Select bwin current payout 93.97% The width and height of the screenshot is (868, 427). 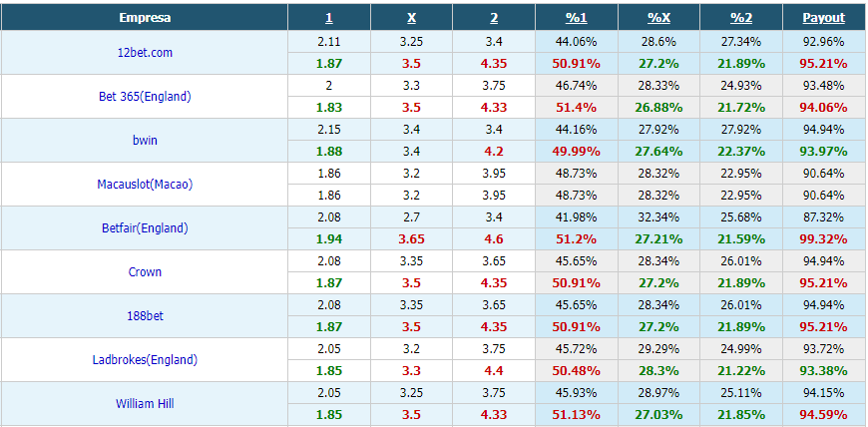click(824, 152)
